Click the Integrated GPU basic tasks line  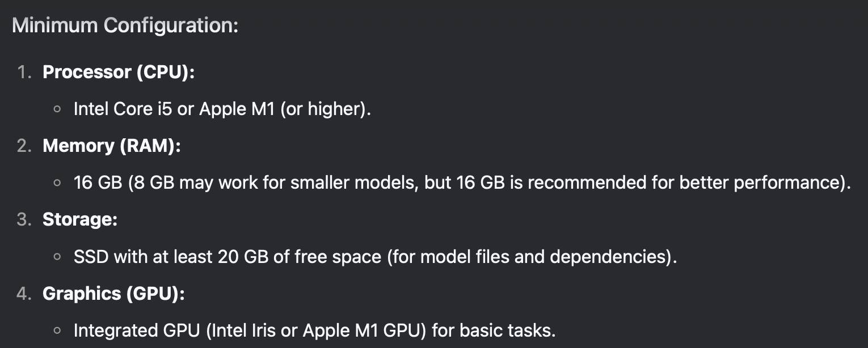[314, 330]
